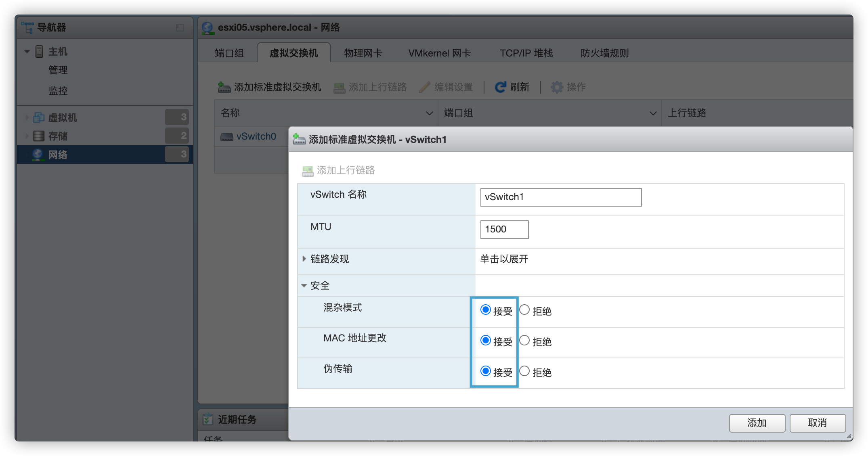Click the vSwitch0 switch icon in list
The image size is (868, 456).
point(226,137)
